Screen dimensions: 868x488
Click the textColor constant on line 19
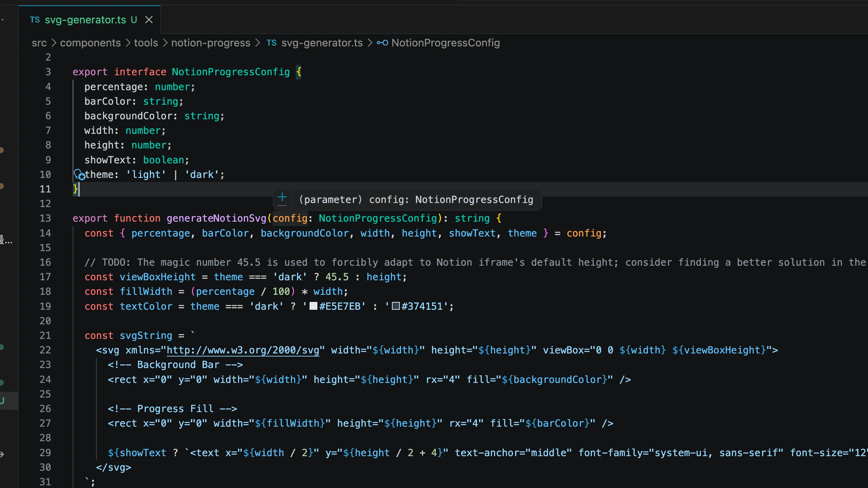(x=146, y=306)
